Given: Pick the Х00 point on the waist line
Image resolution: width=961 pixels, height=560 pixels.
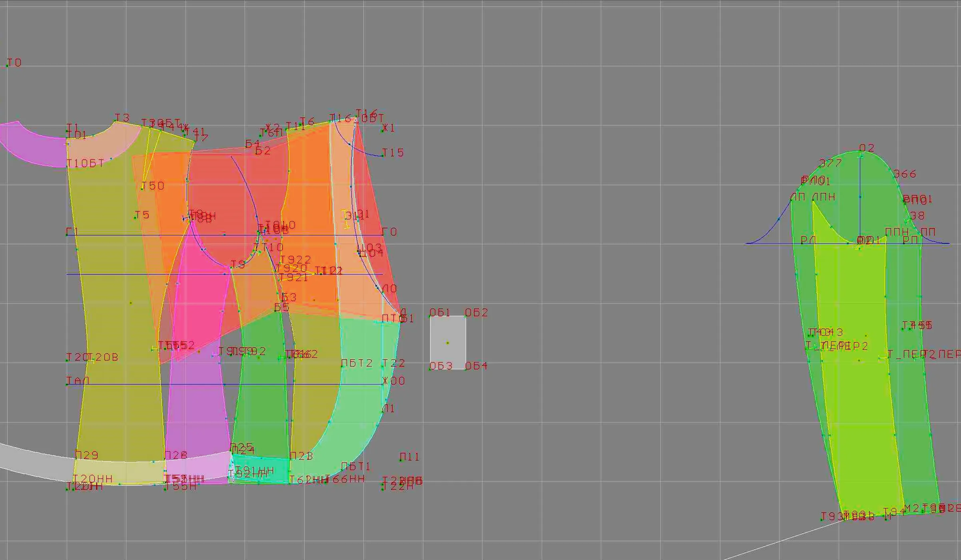Looking at the screenshot, I should [x=384, y=384].
